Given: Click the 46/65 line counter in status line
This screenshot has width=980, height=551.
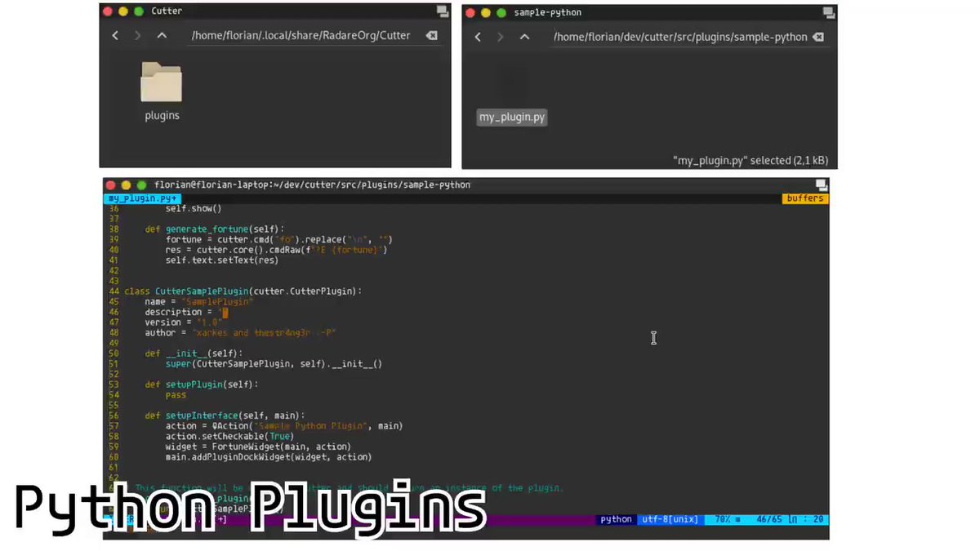Looking at the screenshot, I should point(771,519).
